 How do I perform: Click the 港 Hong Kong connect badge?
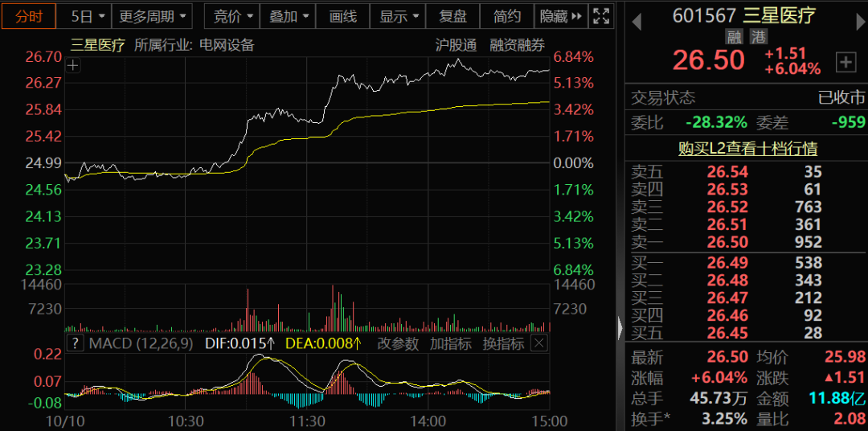(758, 36)
